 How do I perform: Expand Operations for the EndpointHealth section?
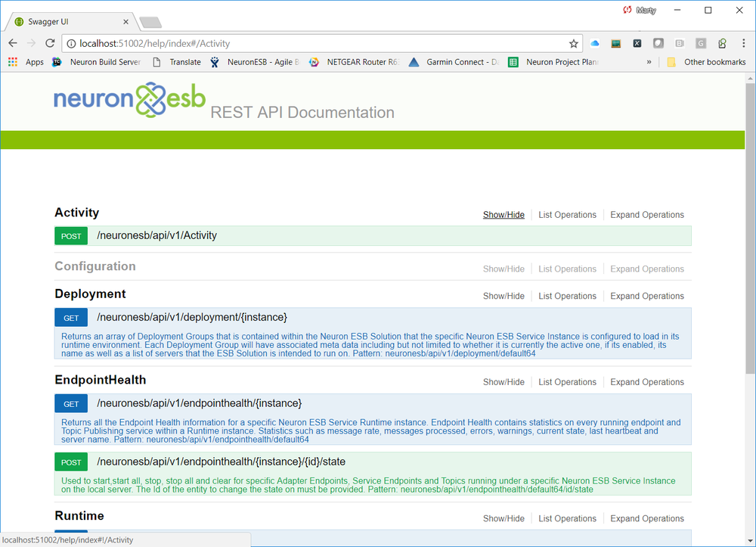647,382
